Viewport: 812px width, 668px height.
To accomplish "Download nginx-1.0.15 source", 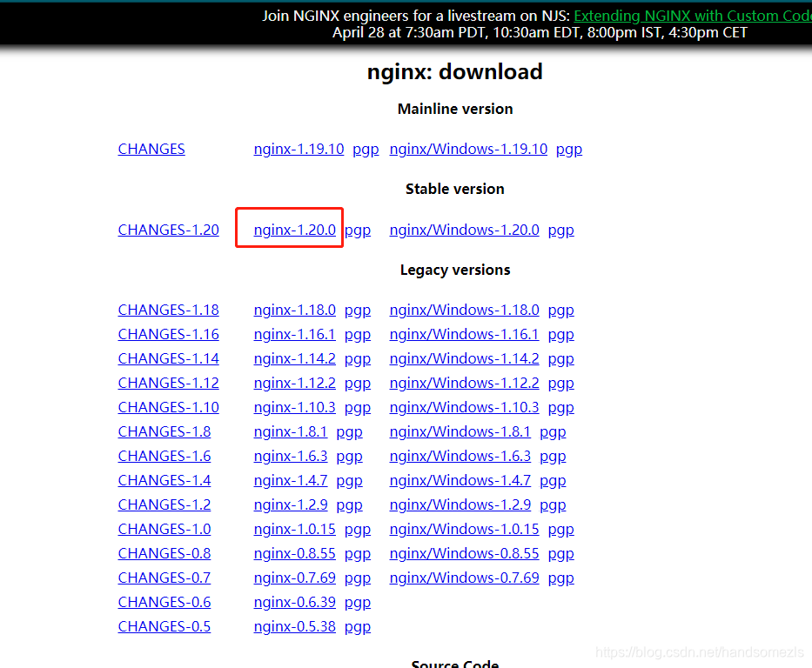I will click(295, 529).
